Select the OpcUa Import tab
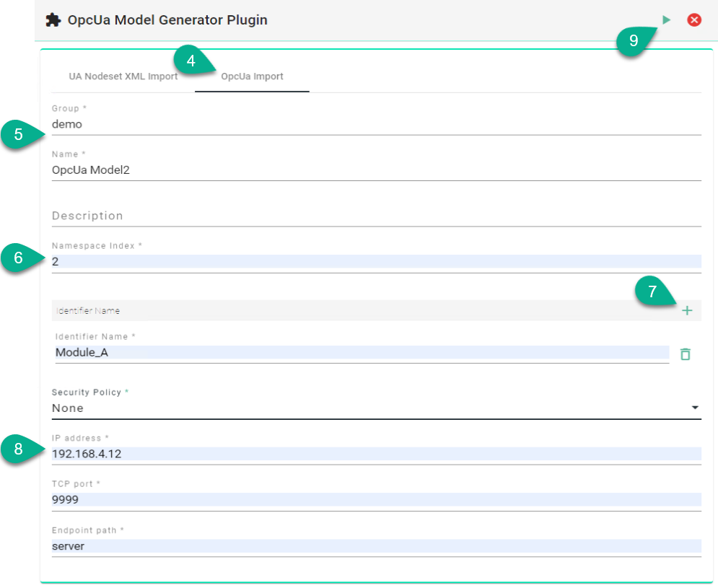 click(x=252, y=76)
